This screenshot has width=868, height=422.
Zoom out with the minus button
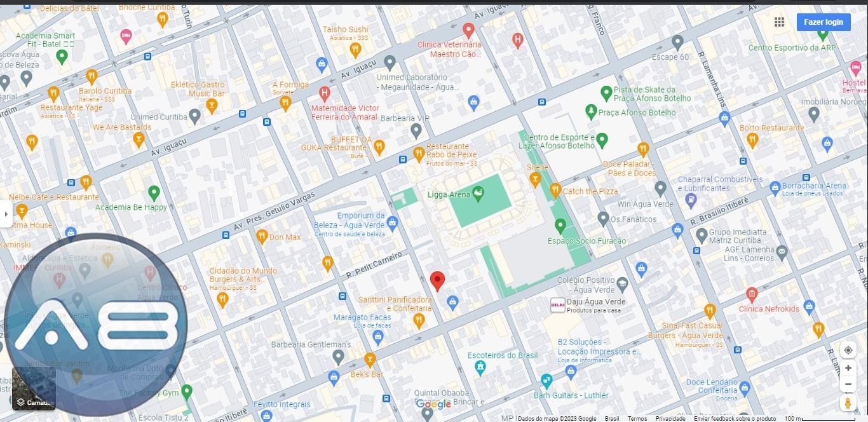click(848, 384)
